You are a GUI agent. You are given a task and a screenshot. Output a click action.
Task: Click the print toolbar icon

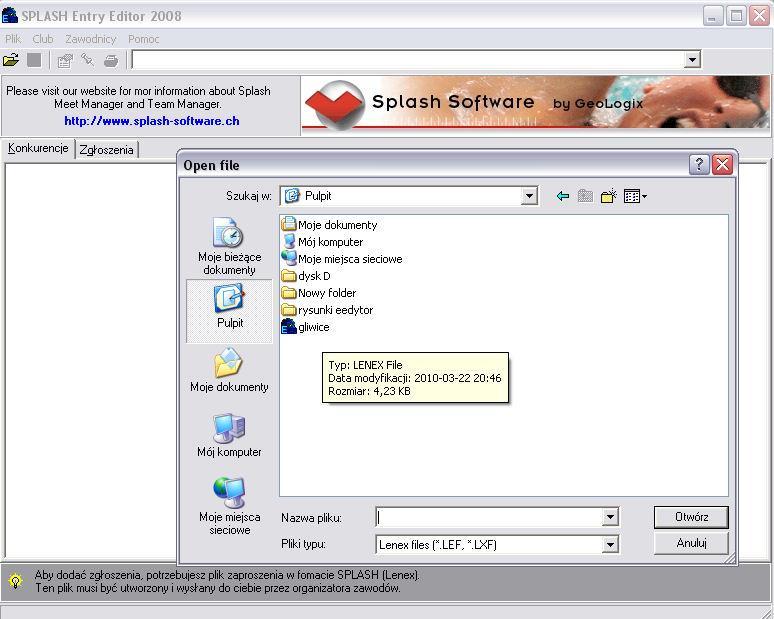pyautogui.click(x=111, y=61)
